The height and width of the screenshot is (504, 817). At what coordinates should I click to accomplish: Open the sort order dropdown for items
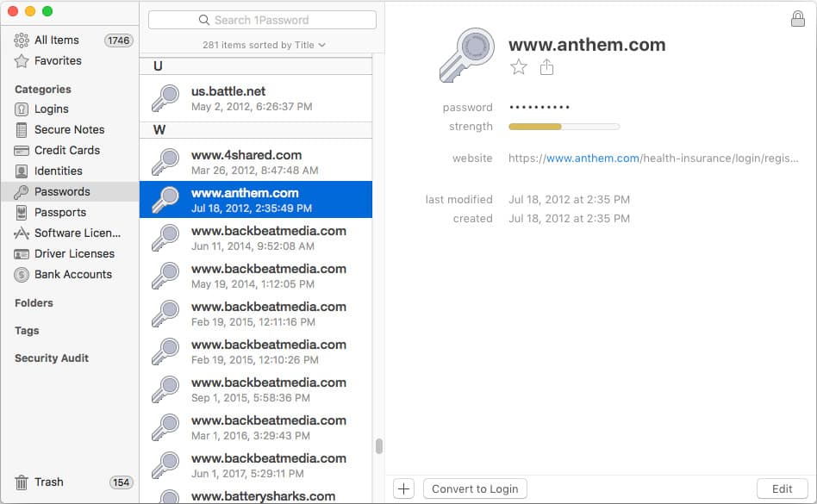264,44
